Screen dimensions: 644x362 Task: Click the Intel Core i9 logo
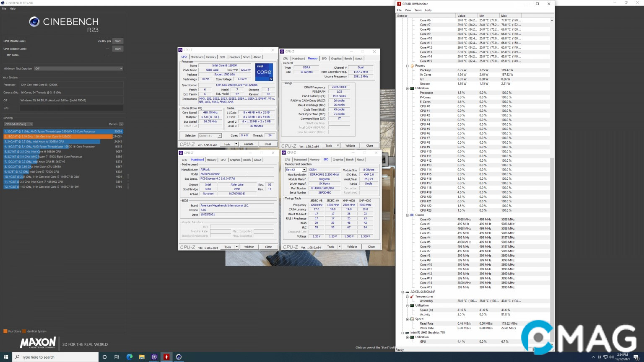(264, 72)
